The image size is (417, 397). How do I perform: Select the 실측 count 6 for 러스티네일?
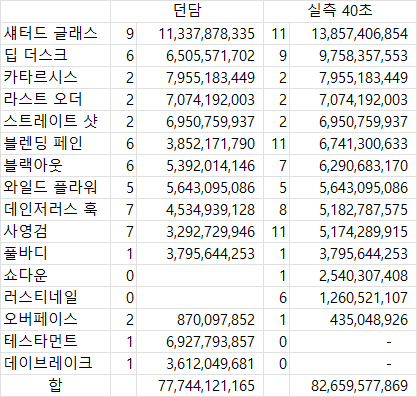point(277,297)
